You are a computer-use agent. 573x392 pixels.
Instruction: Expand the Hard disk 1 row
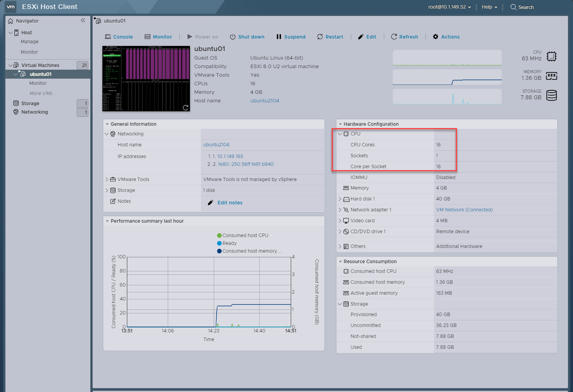pyautogui.click(x=340, y=199)
